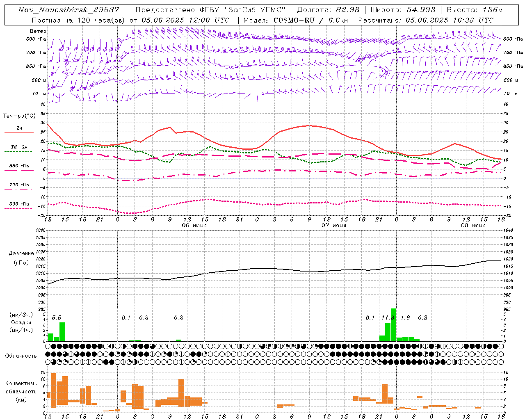525x420 pixels.
Task: Click the model label COSMO-RU / 6.6км
Action: [x=310, y=20]
